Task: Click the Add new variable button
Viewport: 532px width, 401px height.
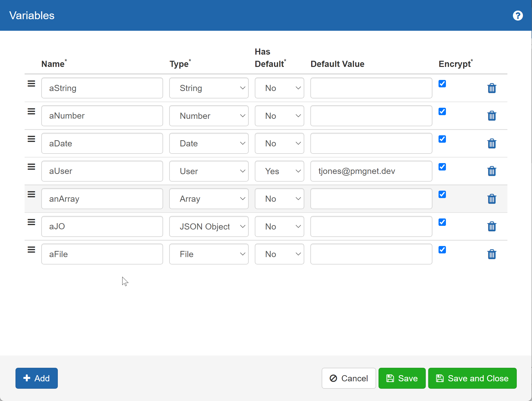Action: (x=36, y=378)
